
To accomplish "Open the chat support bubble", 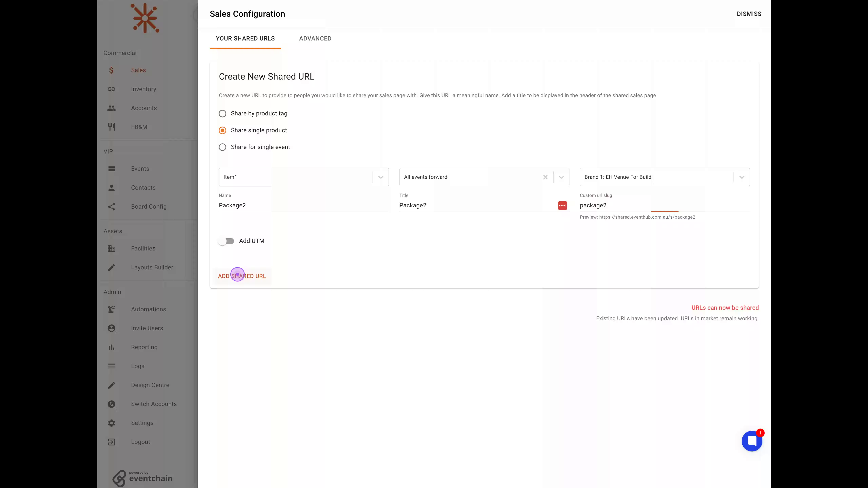I will [x=752, y=441].
